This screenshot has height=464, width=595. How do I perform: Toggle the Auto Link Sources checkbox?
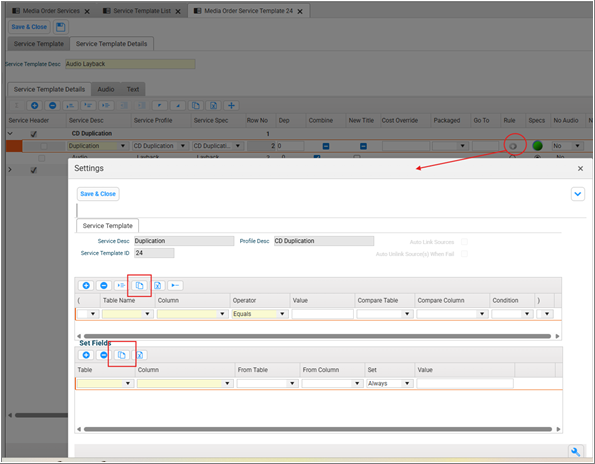[464, 242]
